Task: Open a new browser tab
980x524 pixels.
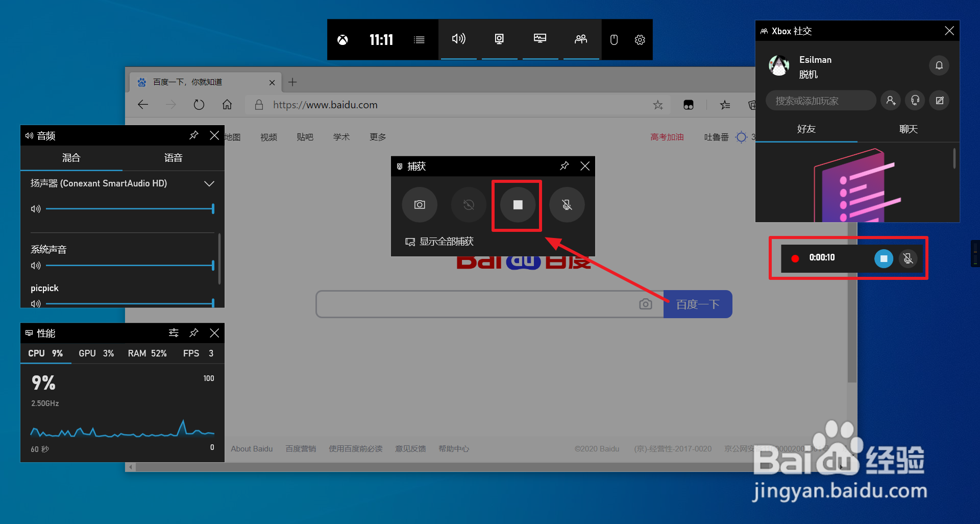Action: [x=292, y=82]
